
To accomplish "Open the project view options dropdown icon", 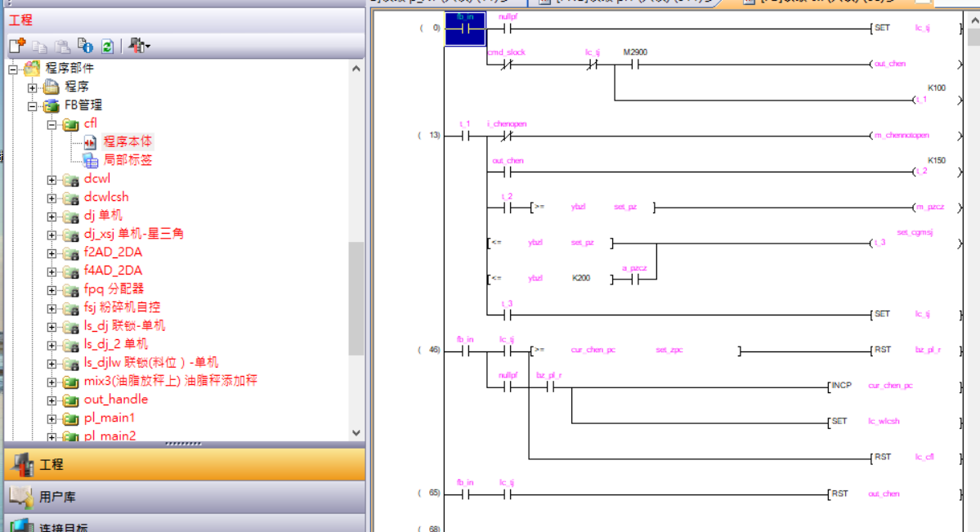I will pyautogui.click(x=139, y=46).
